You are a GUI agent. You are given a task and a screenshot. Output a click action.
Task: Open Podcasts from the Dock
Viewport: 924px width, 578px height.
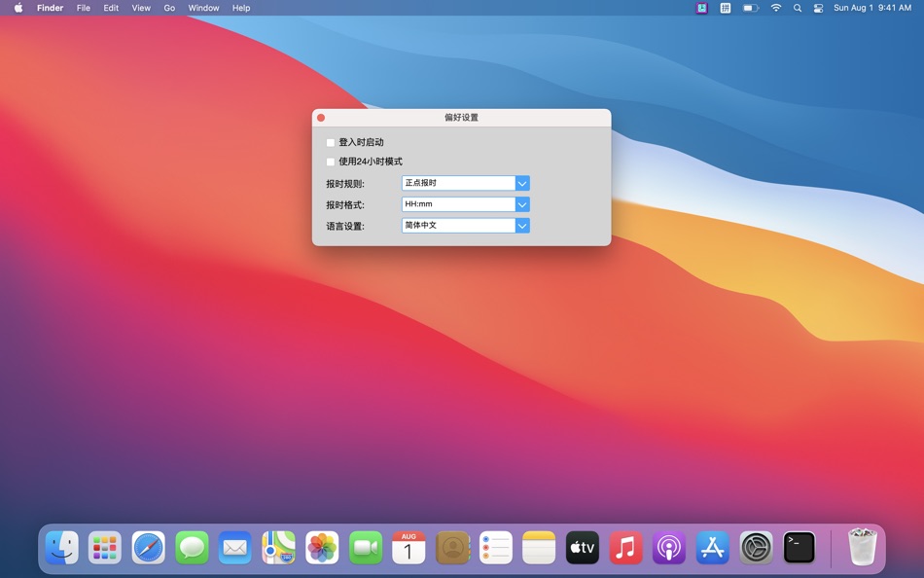click(x=669, y=548)
